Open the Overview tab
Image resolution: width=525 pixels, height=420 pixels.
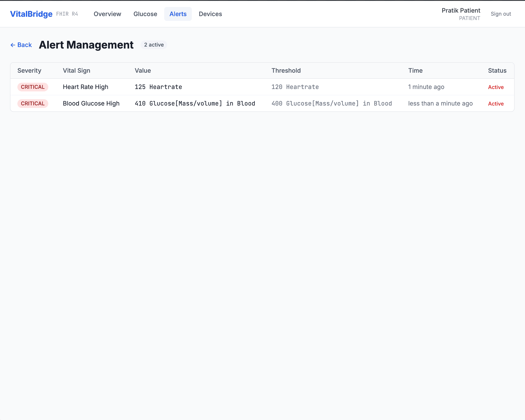click(x=107, y=14)
